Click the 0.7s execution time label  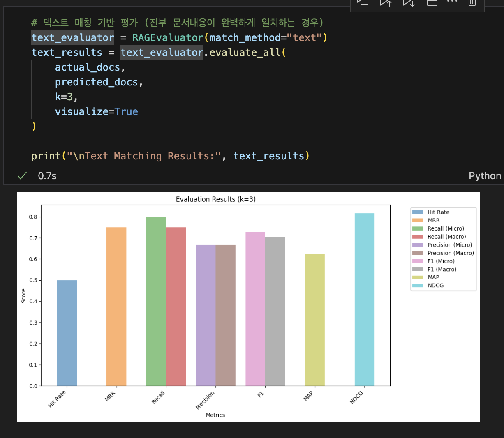click(47, 176)
